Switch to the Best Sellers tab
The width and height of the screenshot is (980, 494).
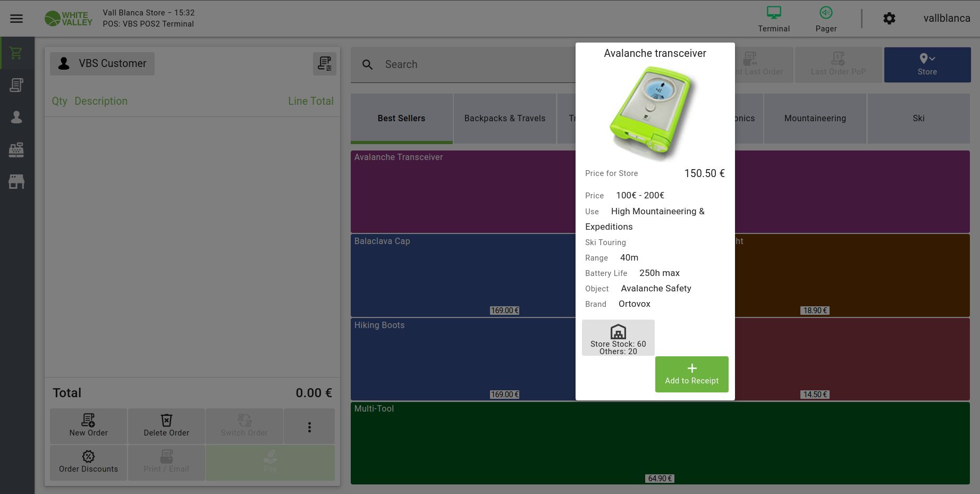[401, 119]
